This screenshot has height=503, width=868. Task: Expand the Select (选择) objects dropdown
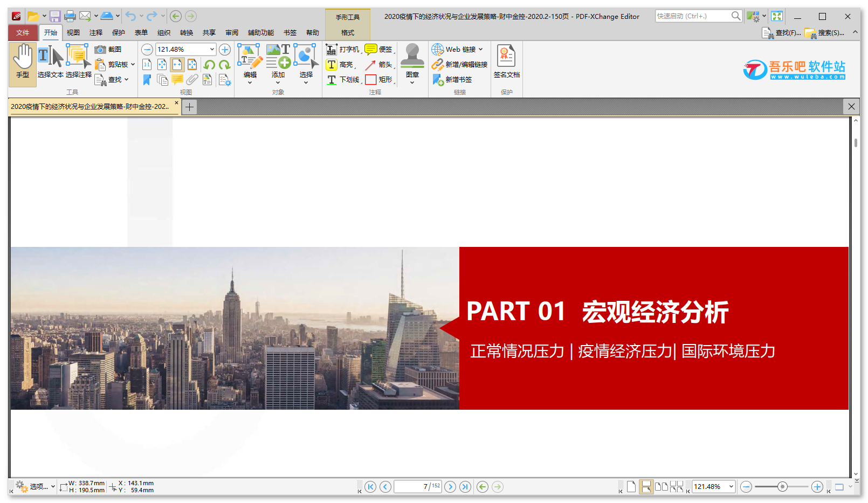pyautogui.click(x=306, y=82)
